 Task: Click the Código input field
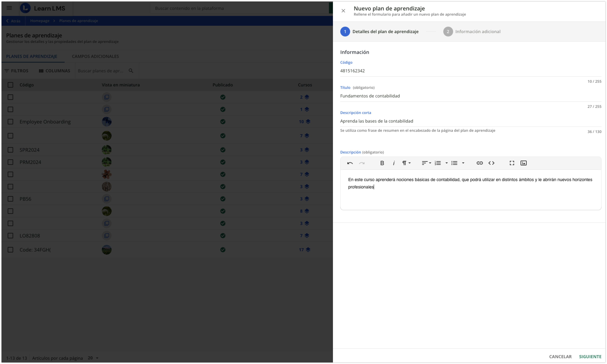coord(471,71)
